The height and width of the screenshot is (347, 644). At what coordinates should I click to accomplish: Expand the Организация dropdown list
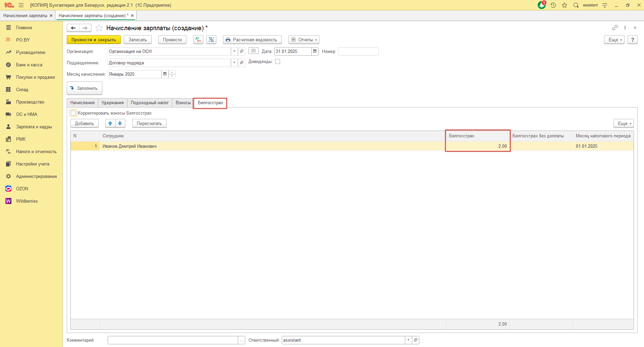pos(234,51)
